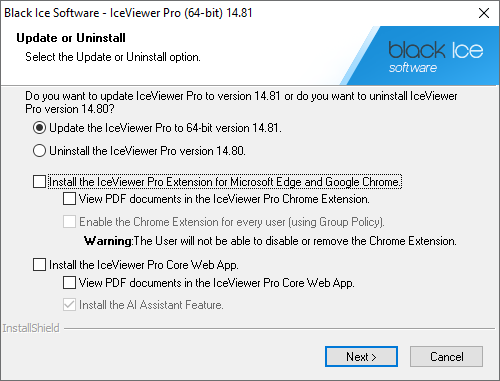Click the window title bar text

pos(128,13)
